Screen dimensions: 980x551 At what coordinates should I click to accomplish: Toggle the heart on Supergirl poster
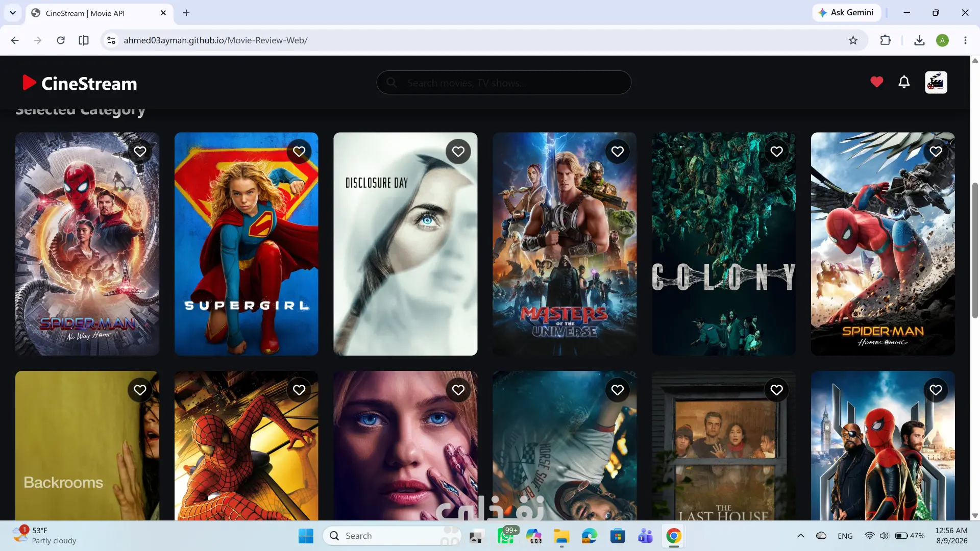pyautogui.click(x=299, y=152)
